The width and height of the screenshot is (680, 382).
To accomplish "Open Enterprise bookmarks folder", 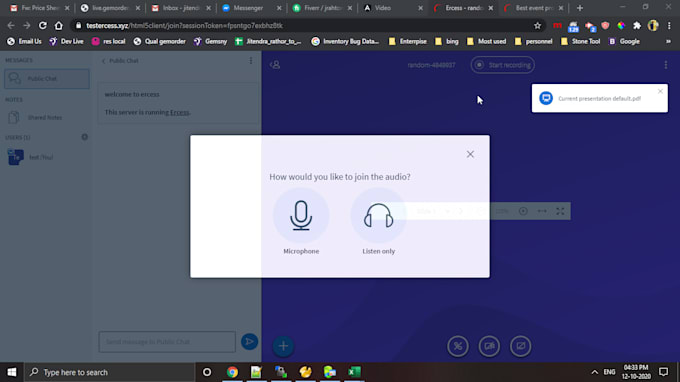I will [x=408, y=42].
